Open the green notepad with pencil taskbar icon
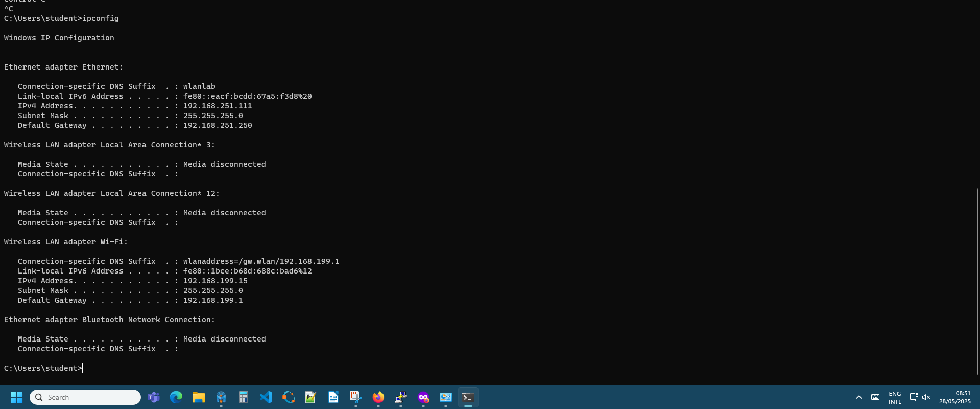The image size is (980, 409). pyautogui.click(x=310, y=397)
